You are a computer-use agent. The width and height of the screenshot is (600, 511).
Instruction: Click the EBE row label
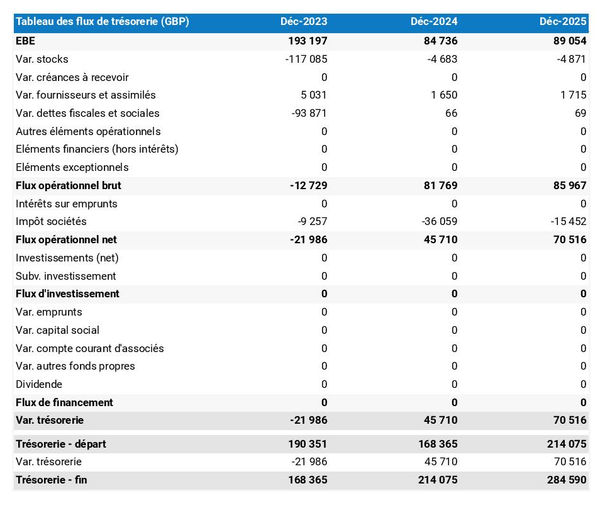26,40
